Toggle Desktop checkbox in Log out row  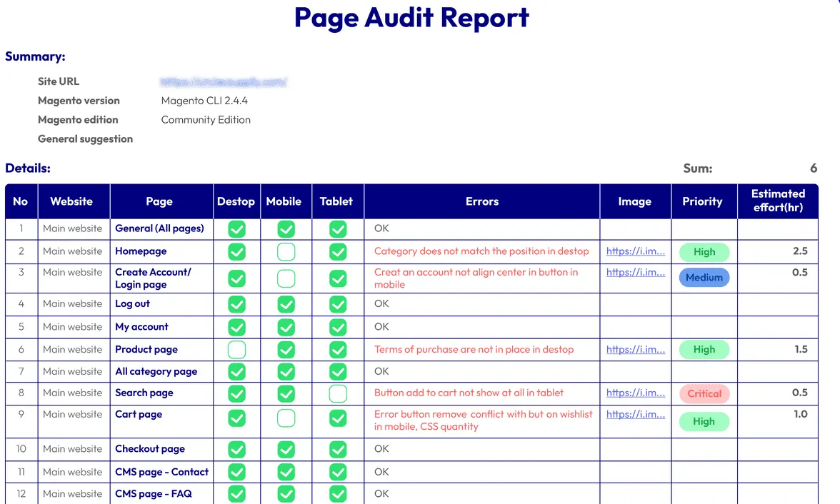[x=237, y=304]
